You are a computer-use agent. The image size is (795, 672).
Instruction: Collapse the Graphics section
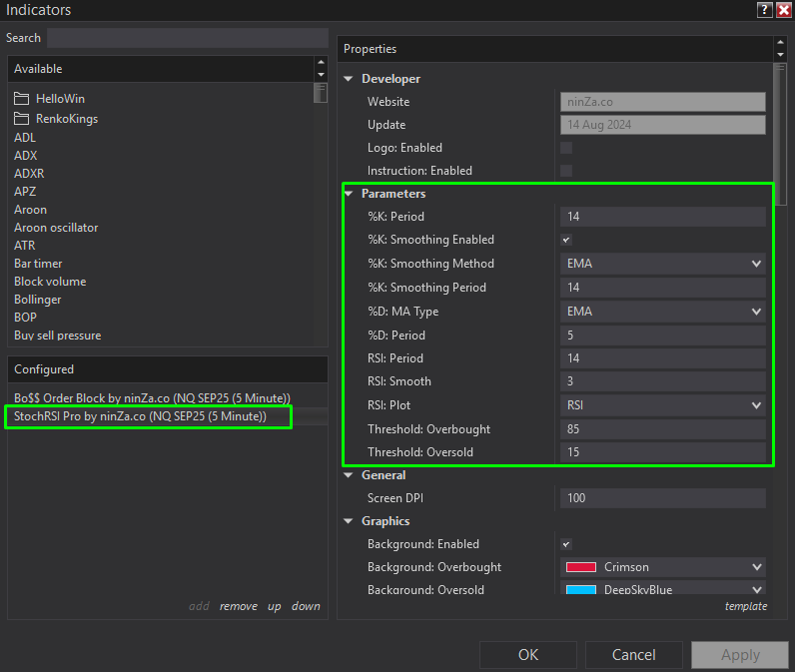point(349,521)
